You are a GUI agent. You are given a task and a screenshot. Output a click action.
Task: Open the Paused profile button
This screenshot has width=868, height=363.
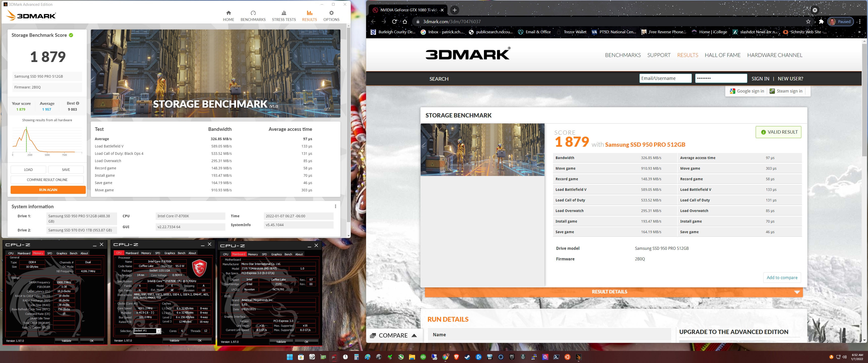840,21
